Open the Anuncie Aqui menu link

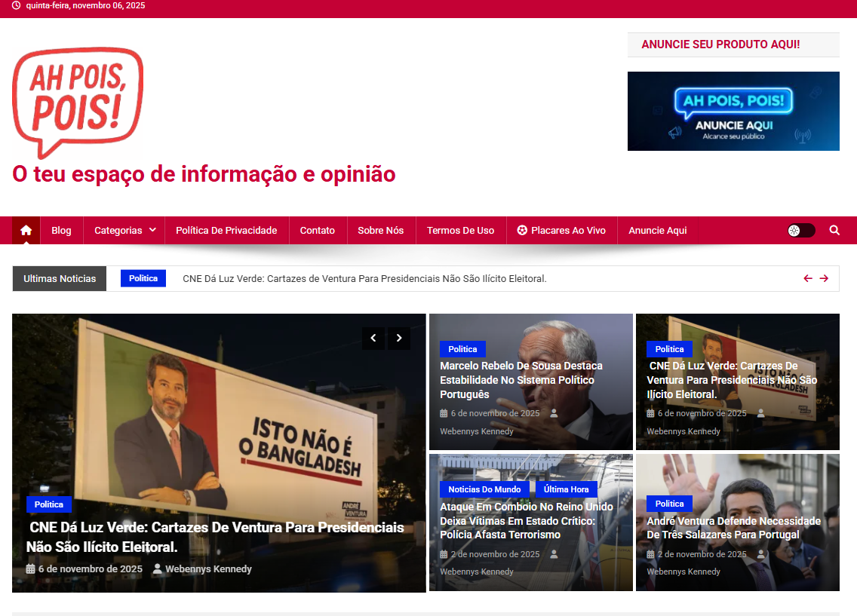[x=658, y=231]
